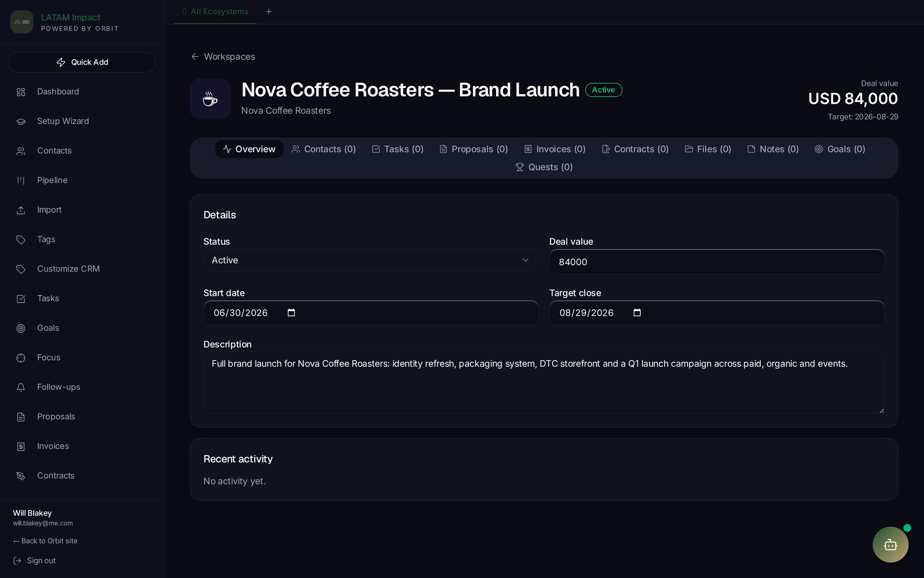Open Focus from the sidebar
Viewport: 924px width, 578px height.
[x=82, y=358]
